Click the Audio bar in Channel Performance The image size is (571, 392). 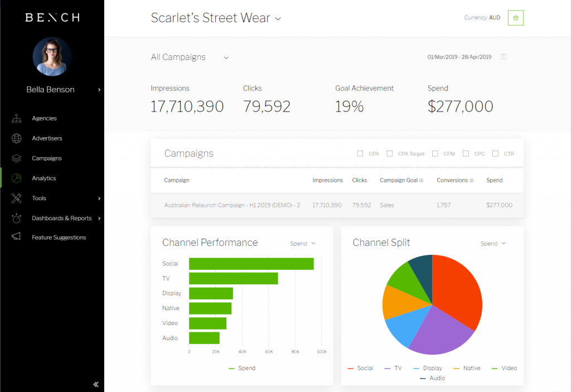point(204,338)
